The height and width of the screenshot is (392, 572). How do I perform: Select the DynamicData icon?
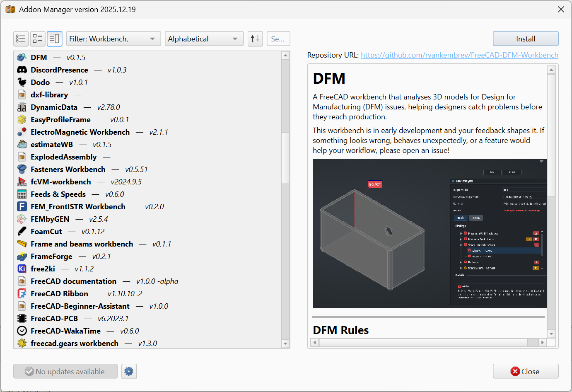point(22,107)
